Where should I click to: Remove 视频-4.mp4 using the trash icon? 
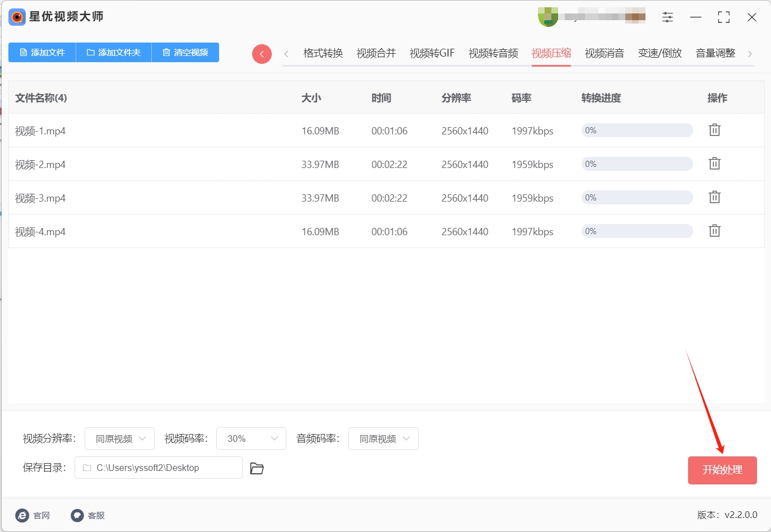tap(714, 231)
